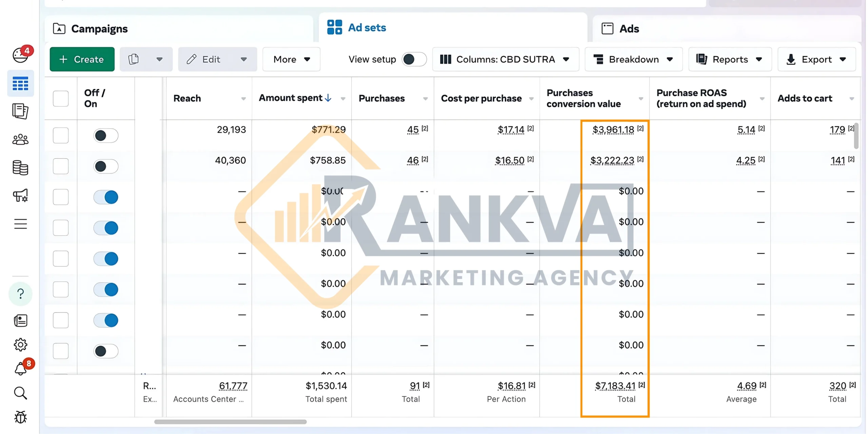Image resolution: width=868 pixels, height=434 pixels.
Task: Toggle off the first ad set switch
Action: [x=106, y=135]
